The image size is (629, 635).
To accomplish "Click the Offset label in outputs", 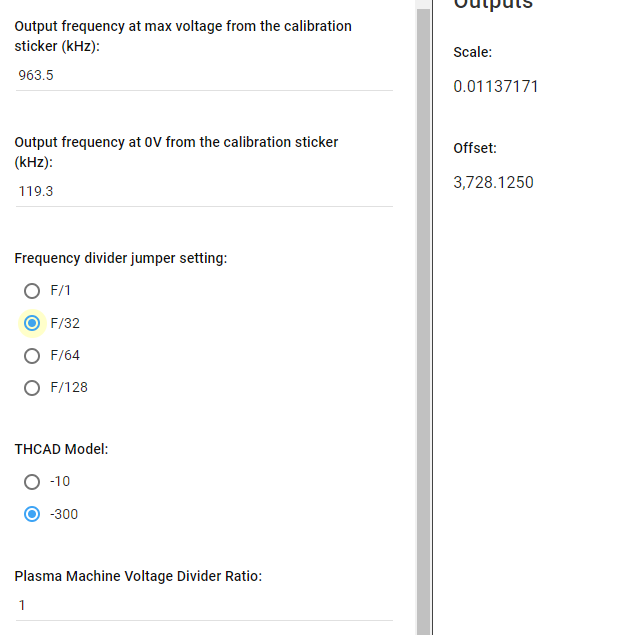I will 475,148.
